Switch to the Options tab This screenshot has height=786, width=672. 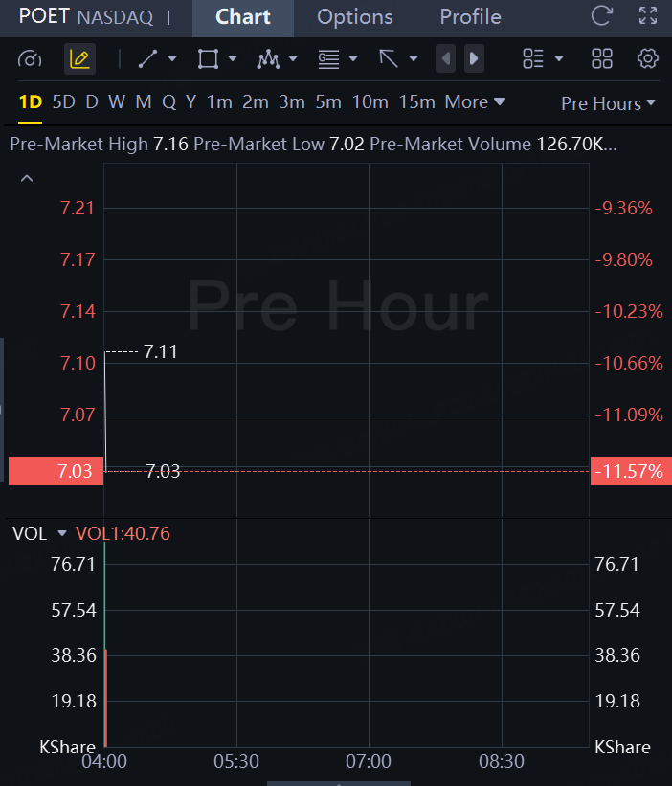tap(355, 17)
